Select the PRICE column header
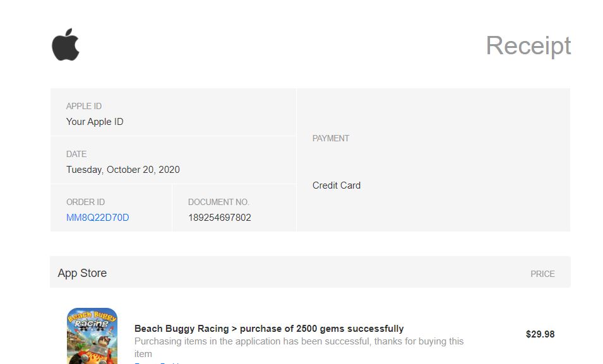Image resolution: width=603 pixels, height=364 pixels. tap(542, 274)
